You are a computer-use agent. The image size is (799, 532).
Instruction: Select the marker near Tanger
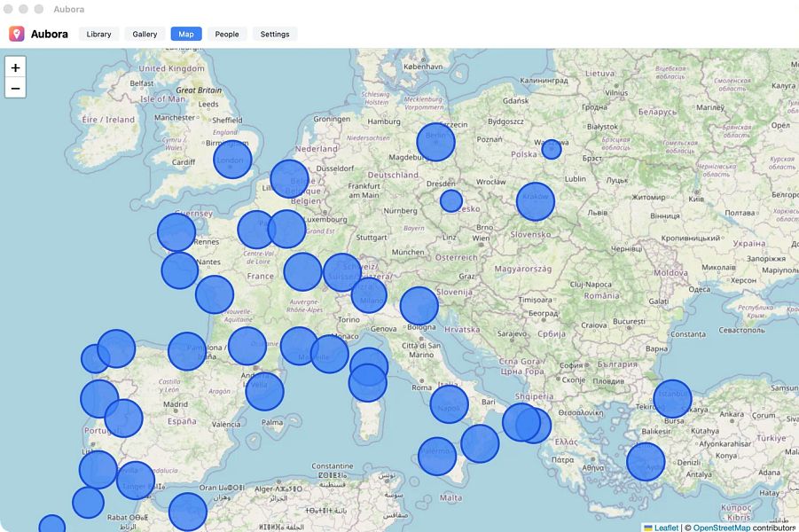(136, 481)
